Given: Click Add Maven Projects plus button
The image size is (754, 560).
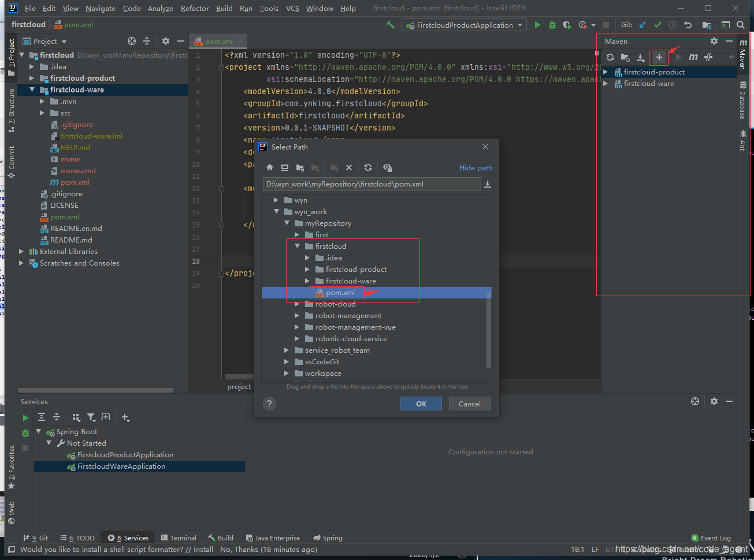Looking at the screenshot, I should coord(659,57).
